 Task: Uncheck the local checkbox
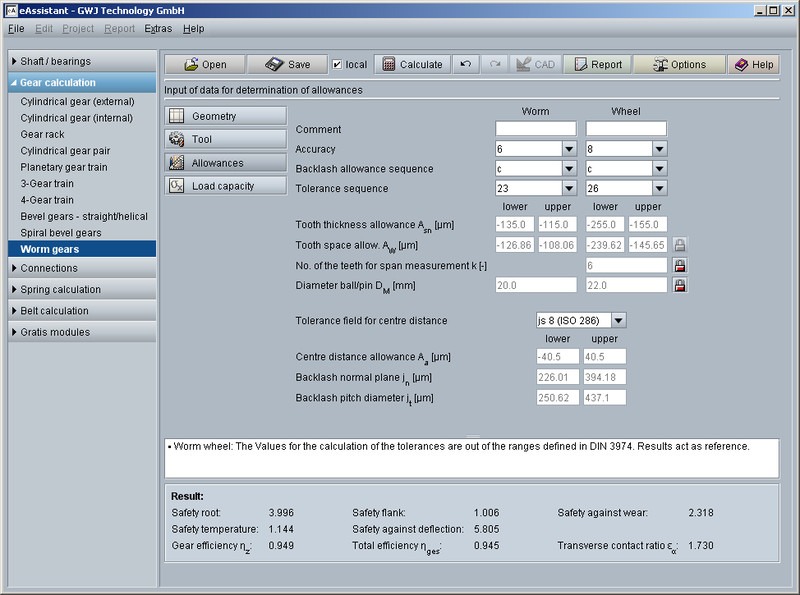coord(337,64)
